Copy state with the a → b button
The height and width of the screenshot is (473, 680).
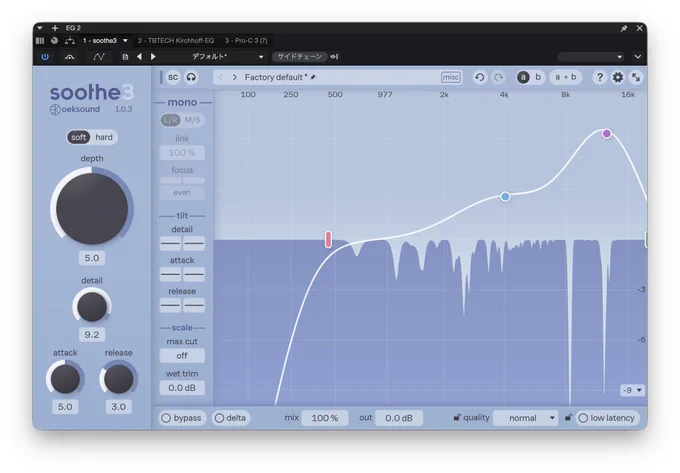(566, 77)
